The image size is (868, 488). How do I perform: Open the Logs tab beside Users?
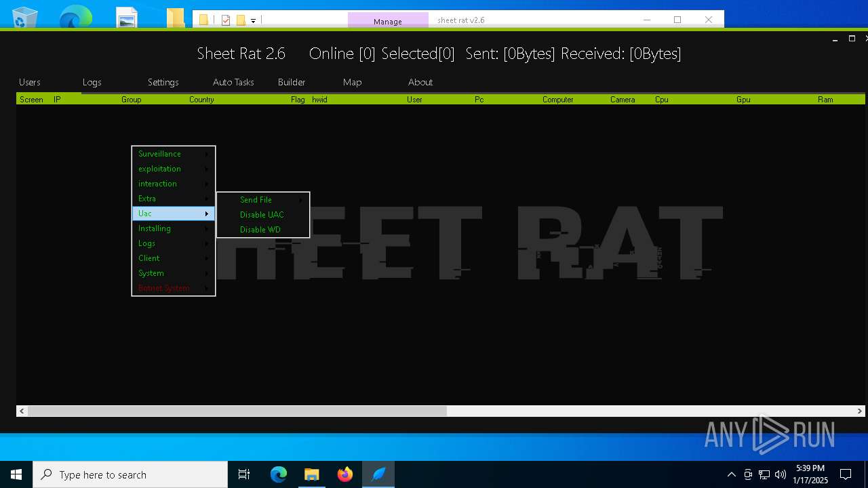[92, 82]
